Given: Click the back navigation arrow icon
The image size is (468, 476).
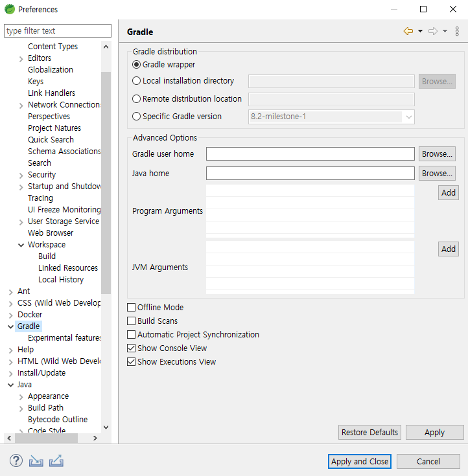Looking at the screenshot, I should pyautogui.click(x=408, y=31).
